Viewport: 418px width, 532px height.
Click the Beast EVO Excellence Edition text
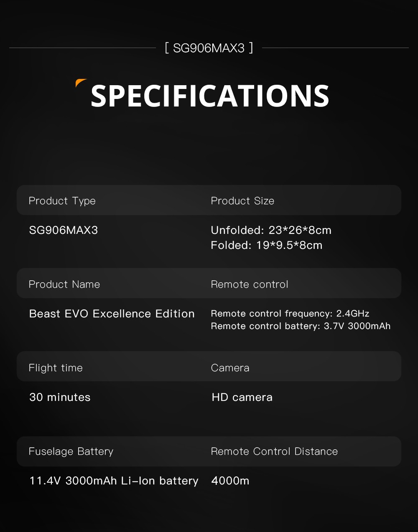[112, 314]
